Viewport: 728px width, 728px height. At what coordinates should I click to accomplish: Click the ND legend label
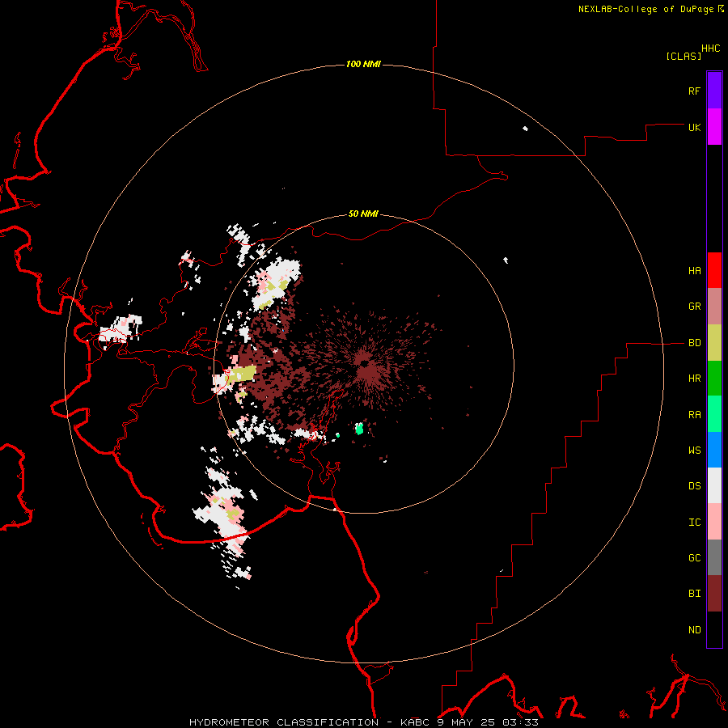tap(694, 630)
